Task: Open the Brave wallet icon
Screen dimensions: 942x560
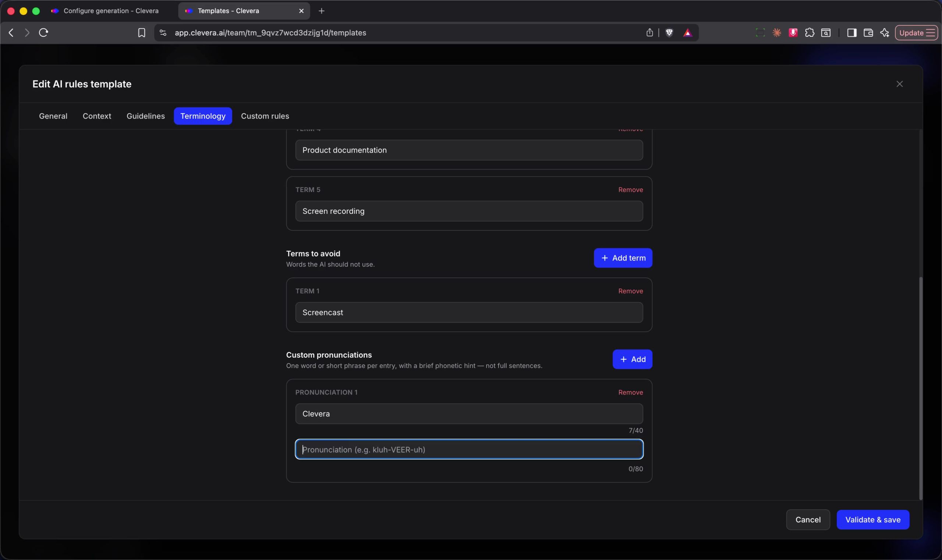Action: coord(868,33)
